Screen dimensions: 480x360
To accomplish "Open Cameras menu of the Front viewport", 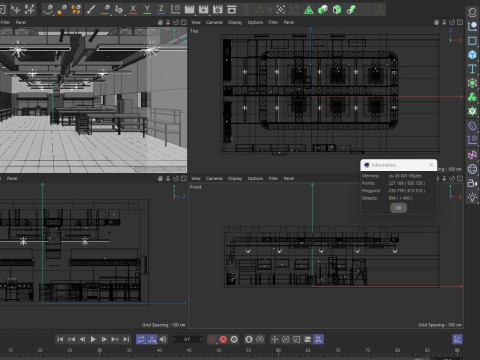I will pos(214,178).
